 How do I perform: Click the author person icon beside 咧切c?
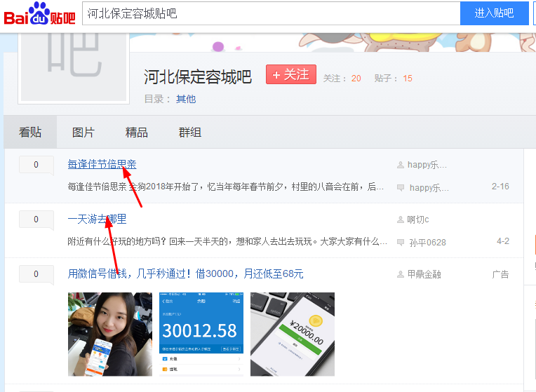(x=401, y=219)
